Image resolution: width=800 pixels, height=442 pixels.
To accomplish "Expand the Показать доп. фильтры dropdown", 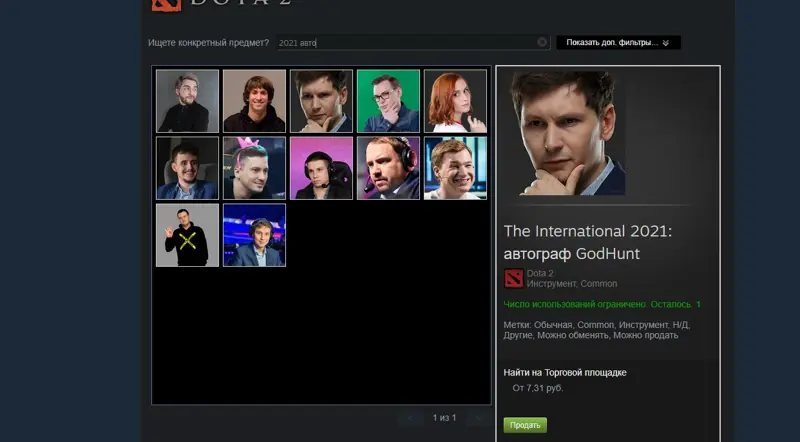I will [618, 43].
